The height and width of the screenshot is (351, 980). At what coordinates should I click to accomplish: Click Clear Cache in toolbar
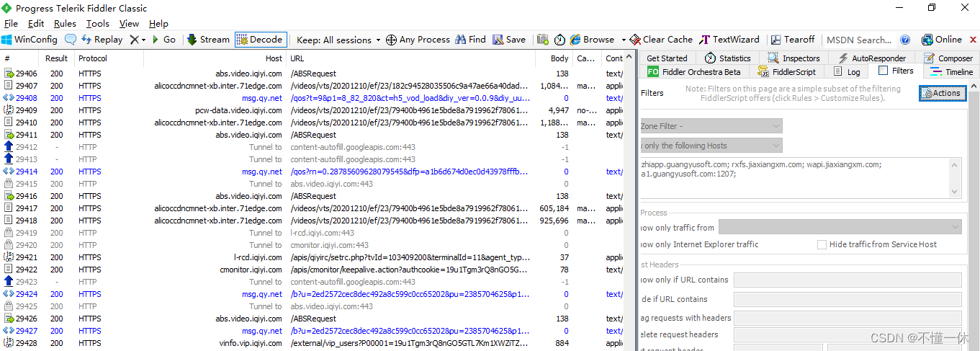coord(661,40)
